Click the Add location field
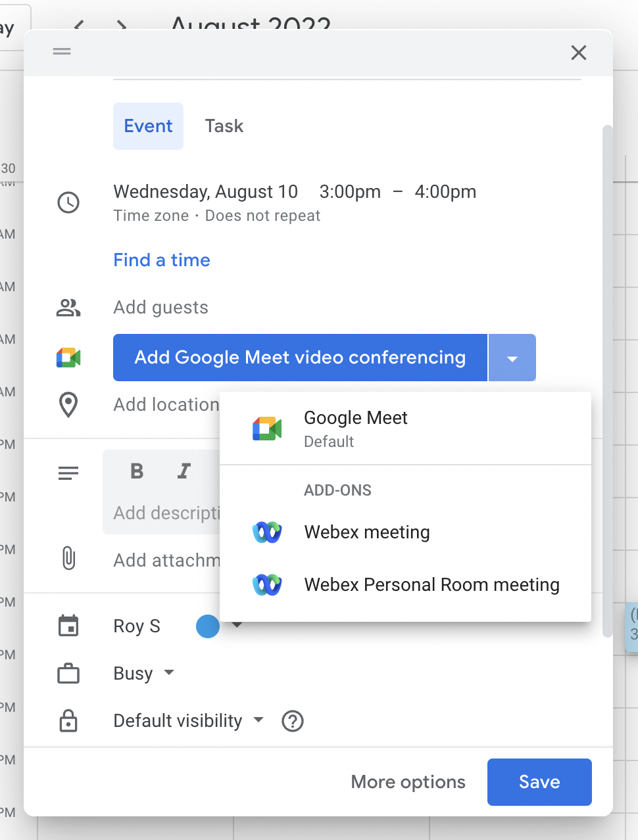 click(x=166, y=405)
